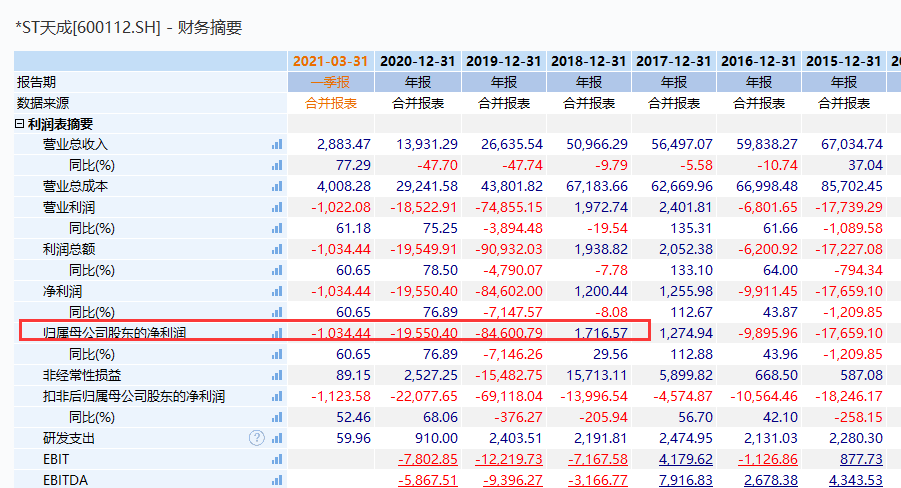Viewport: 901px width, 488px height.
Task: Click the 一季报 report period cell
Action: pyautogui.click(x=330, y=82)
